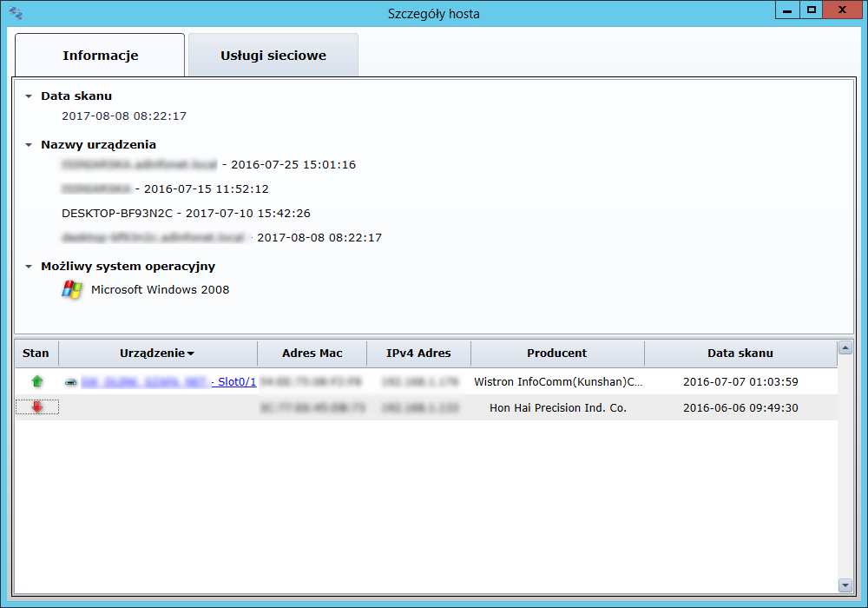Sort table by Data skanu column
Viewport: 868px width, 608px height.
[x=740, y=354]
